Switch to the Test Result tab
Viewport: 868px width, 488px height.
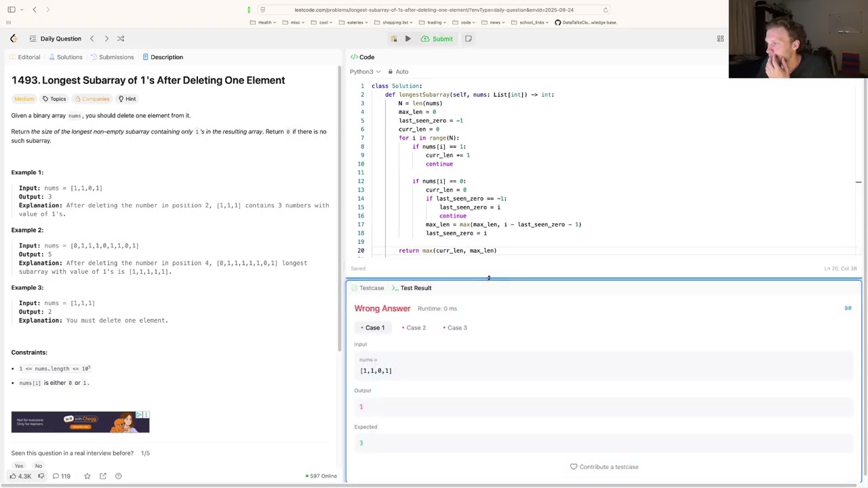[x=412, y=288]
